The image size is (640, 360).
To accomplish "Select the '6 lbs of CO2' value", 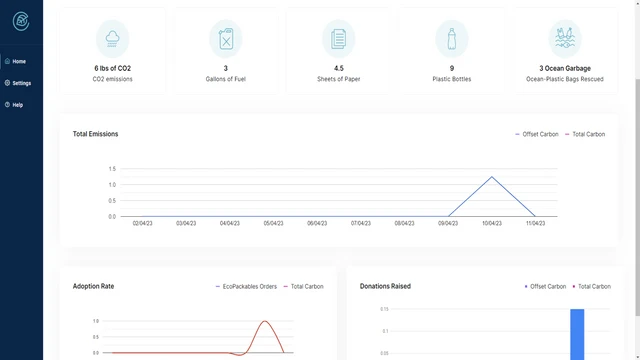I will 112,68.
